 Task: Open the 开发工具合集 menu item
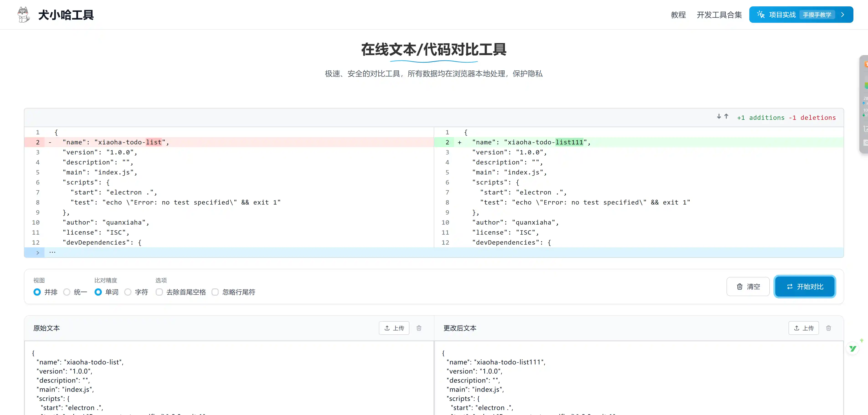(719, 15)
